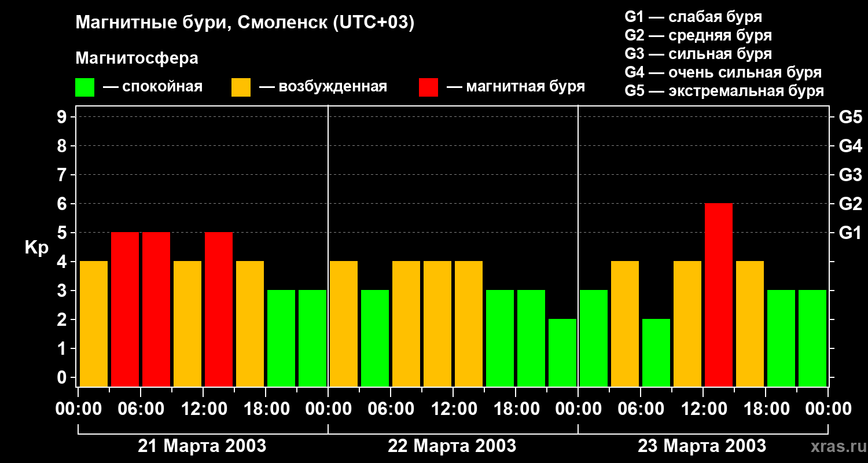This screenshot has width=868, height=463.
Task: Click the '21 Марта 2003' date label
Action: point(202,446)
